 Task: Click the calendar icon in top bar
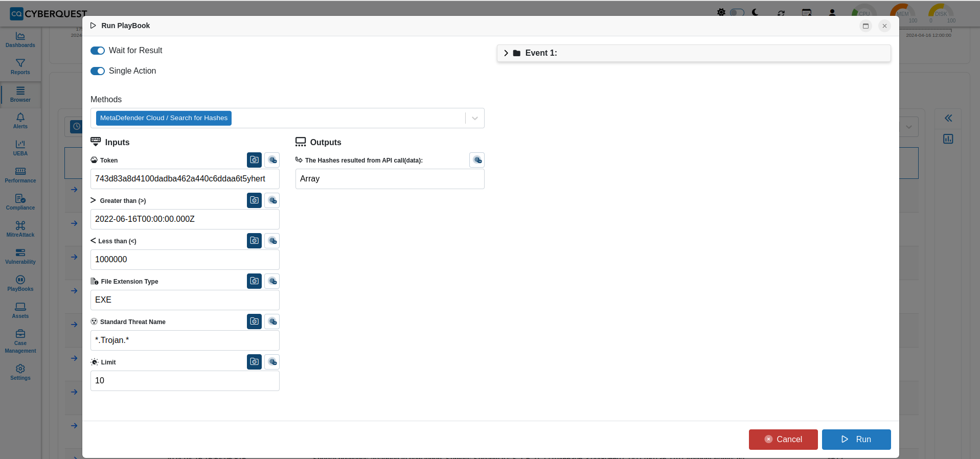pyautogui.click(x=807, y=13)
